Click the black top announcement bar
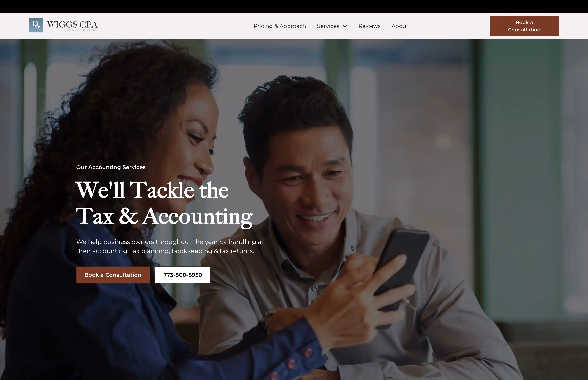 tap(294, 6)
